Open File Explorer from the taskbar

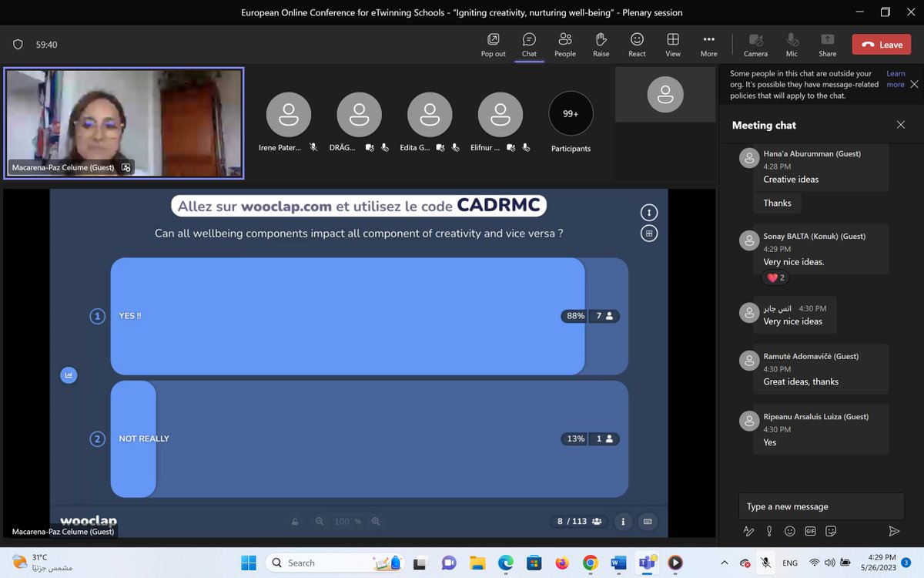coord(477,563)
